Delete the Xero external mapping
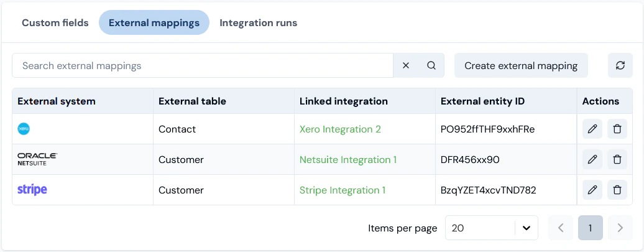Viewport: 644px width, 252px height. point(617,129)
